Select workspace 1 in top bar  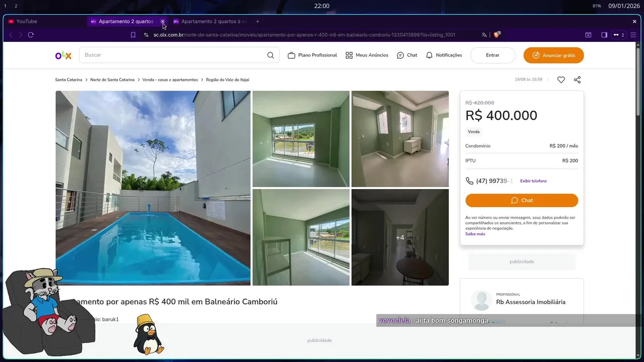click(x=5, y=6)
